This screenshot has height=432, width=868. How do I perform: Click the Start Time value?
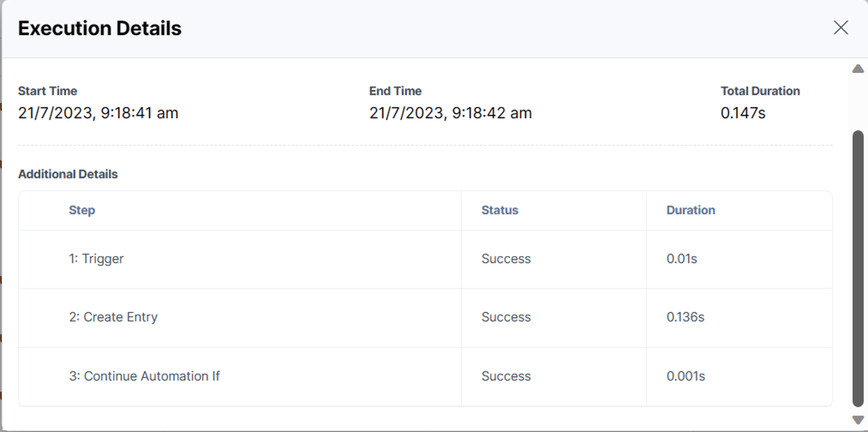point(98,113)
